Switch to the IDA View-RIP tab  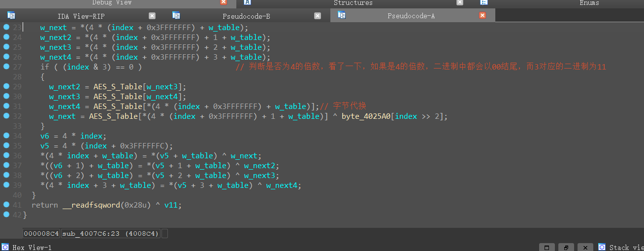pyautogui.click(x=81, y=16)
